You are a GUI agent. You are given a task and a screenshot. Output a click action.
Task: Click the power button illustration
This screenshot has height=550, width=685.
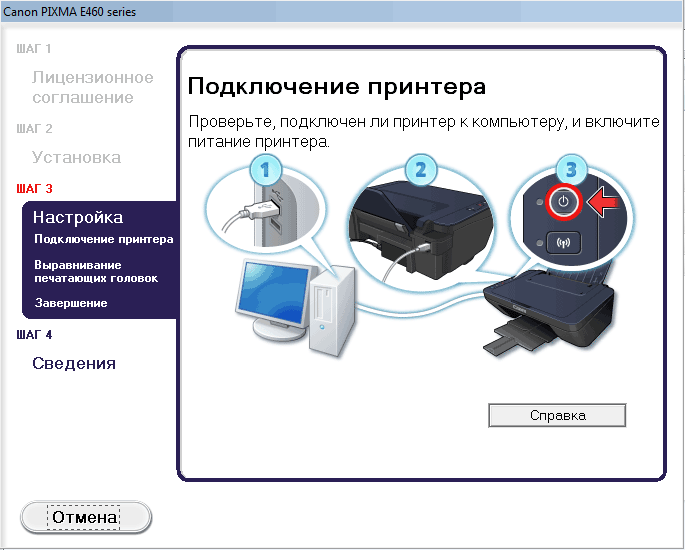564,202
